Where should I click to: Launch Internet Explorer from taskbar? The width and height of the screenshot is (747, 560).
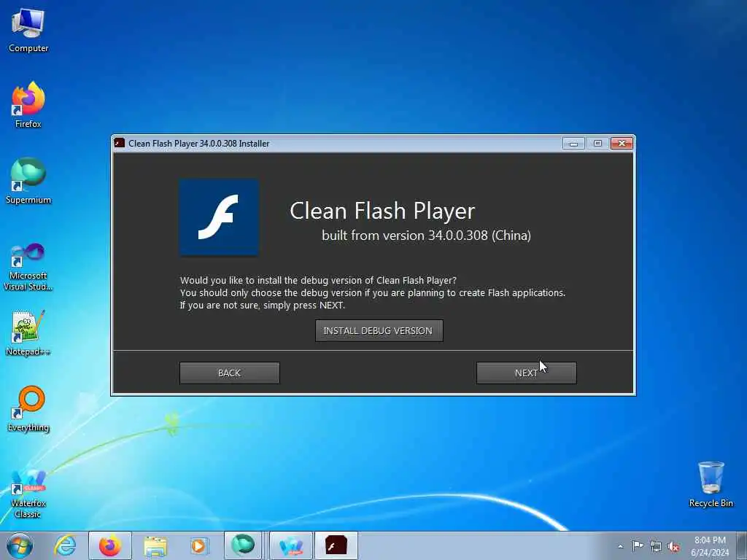(65, 545)
